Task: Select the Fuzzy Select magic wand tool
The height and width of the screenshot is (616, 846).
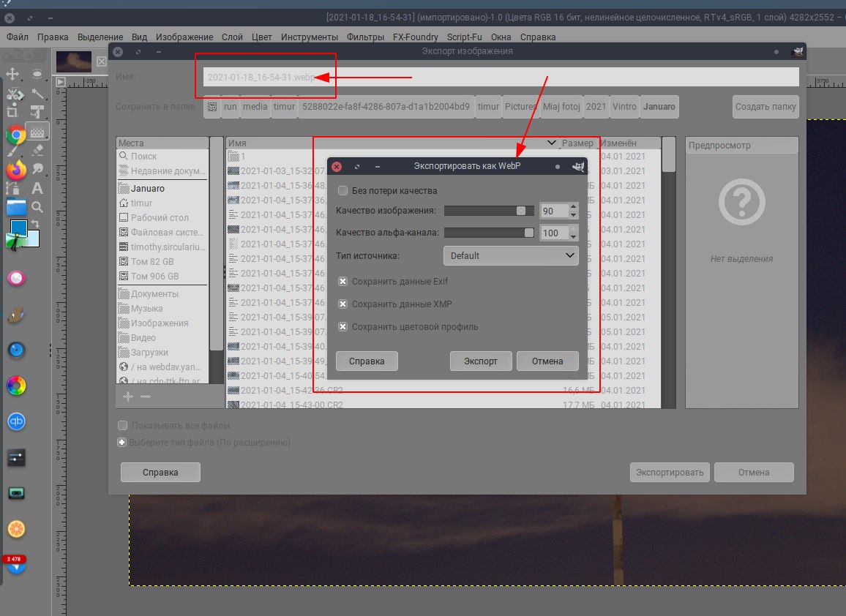Action: click(x=37, y=94)
